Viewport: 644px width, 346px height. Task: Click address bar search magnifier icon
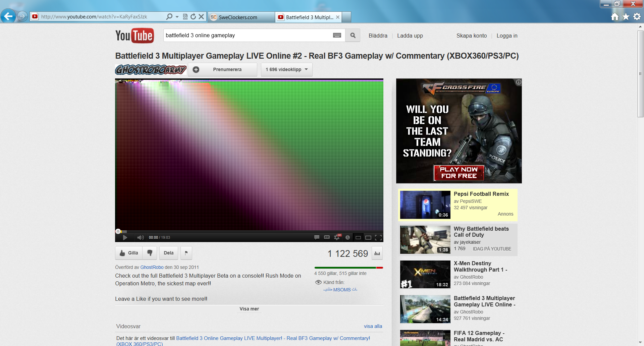(169, 16)
